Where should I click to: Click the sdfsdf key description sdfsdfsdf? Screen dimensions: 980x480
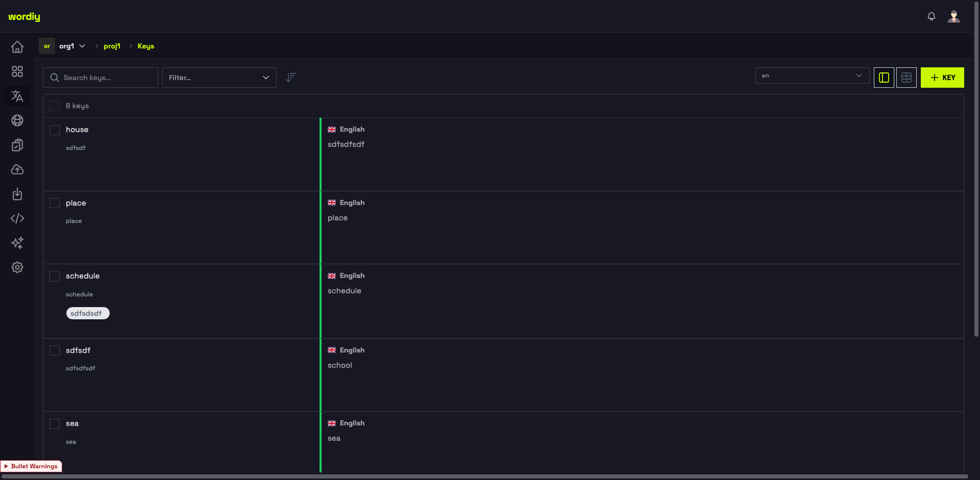[81, 368]
